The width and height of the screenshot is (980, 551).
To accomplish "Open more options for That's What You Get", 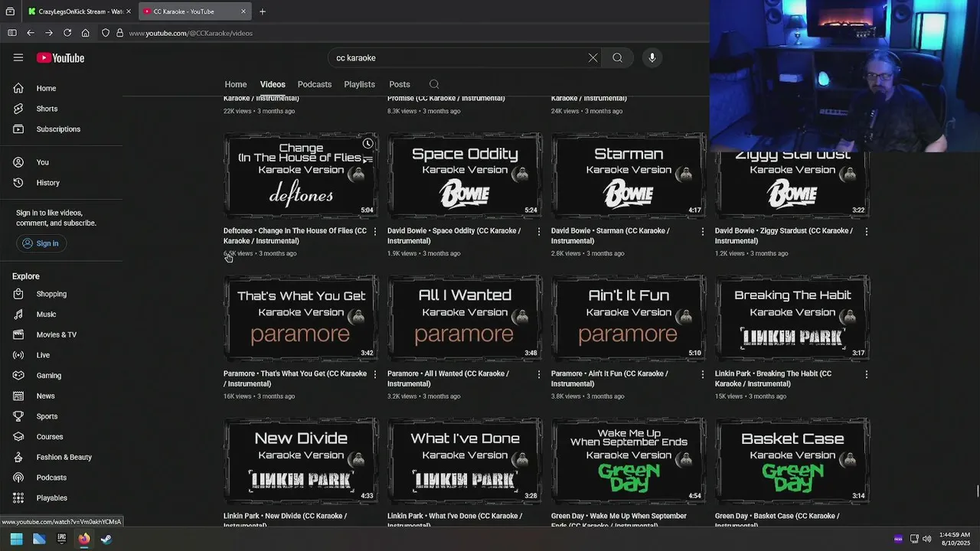I will coord(375,374).
